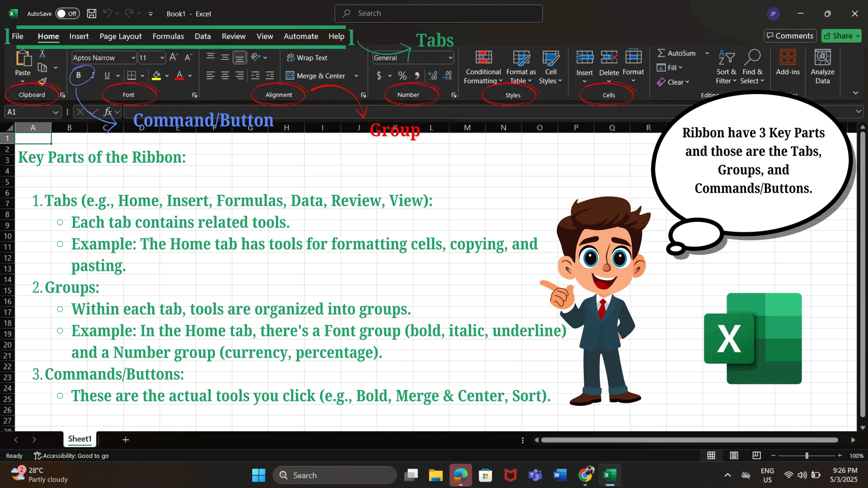This screenshot has width=868, height=488.
Task: Open the Review tab
Action: [x=234, y=36]
